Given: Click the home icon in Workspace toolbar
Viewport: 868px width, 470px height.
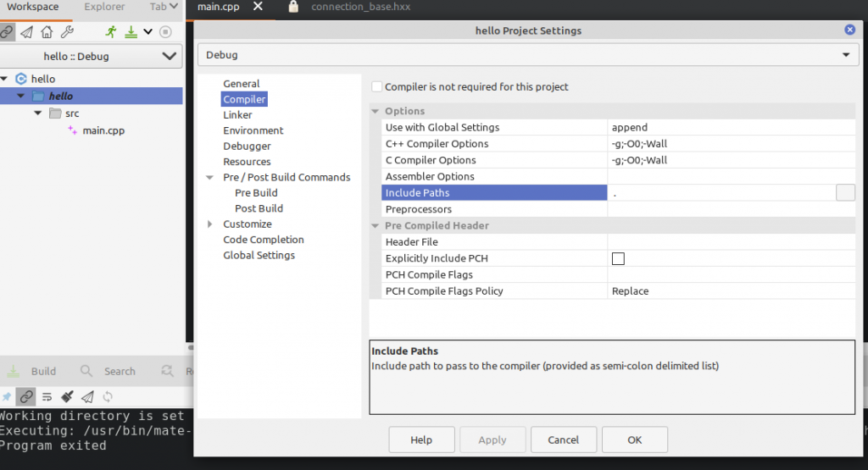Looking at the screenshot, I should coord(47,32).
